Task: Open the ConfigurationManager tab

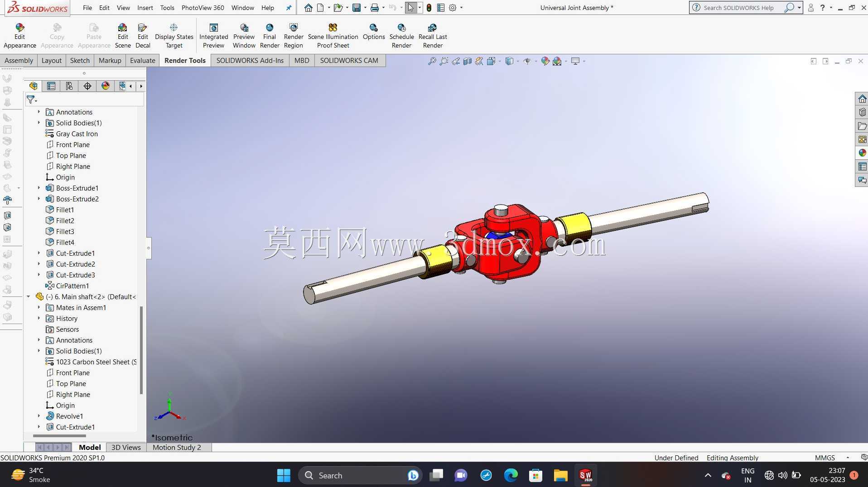Action: point(69,86)
